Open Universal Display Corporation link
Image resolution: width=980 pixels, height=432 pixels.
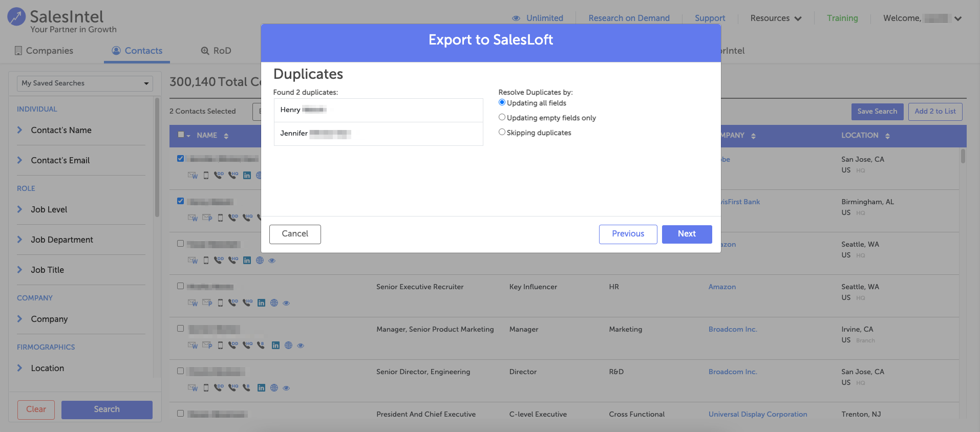[x=758, y=414]
